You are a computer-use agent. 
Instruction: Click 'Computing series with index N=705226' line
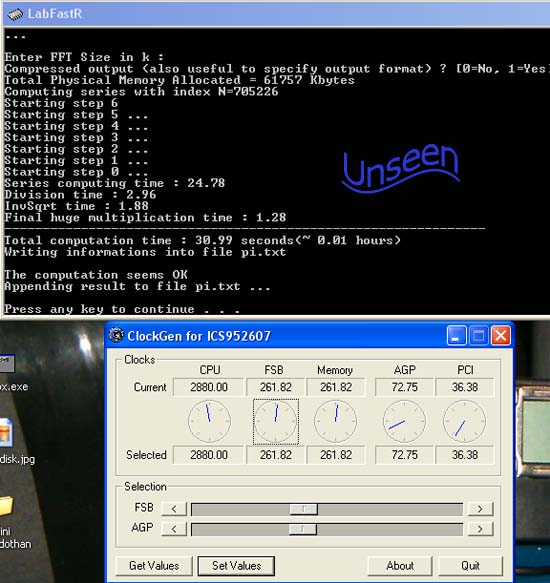(141, 92)
